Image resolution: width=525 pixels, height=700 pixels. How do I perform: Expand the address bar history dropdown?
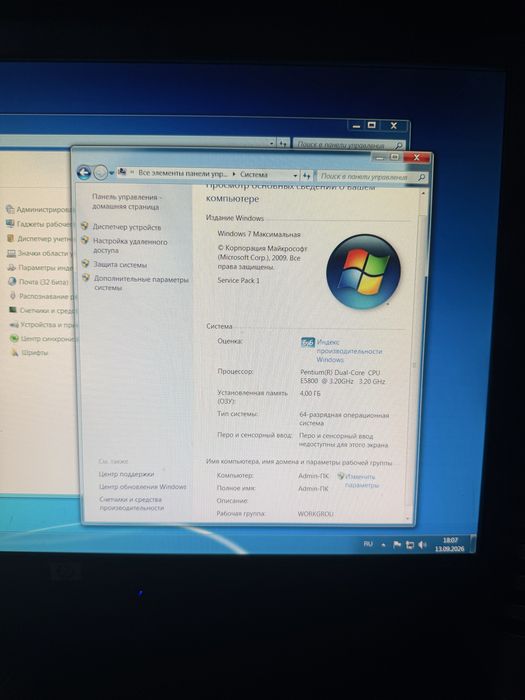295,176
